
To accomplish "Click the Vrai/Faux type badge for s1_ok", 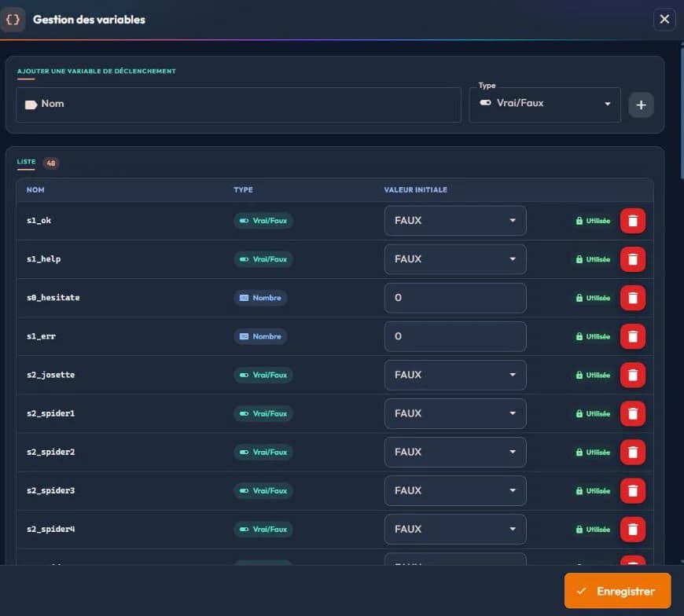I will point(263,221).
